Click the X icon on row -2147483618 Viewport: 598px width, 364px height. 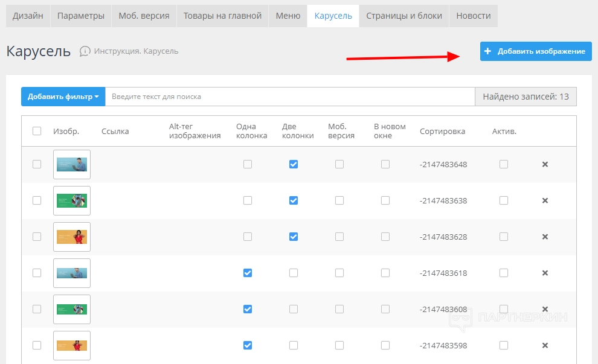coord(545,273)
